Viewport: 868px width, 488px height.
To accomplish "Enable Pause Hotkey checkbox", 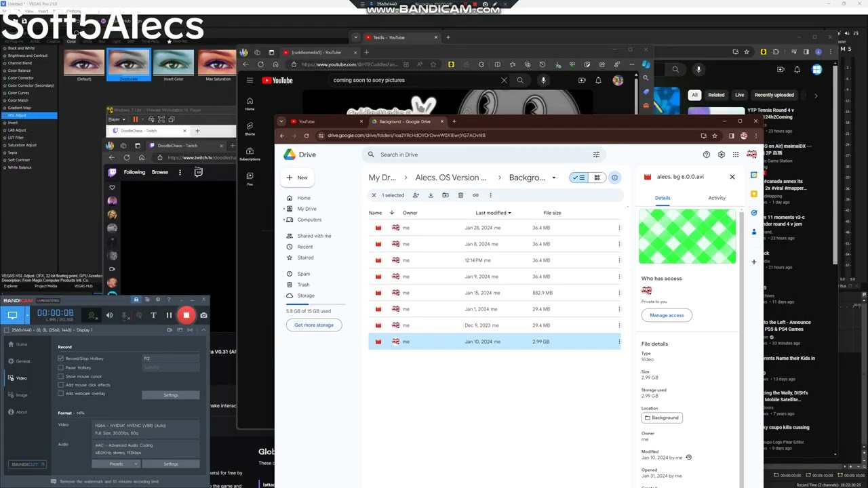I will tap(60, 367).
